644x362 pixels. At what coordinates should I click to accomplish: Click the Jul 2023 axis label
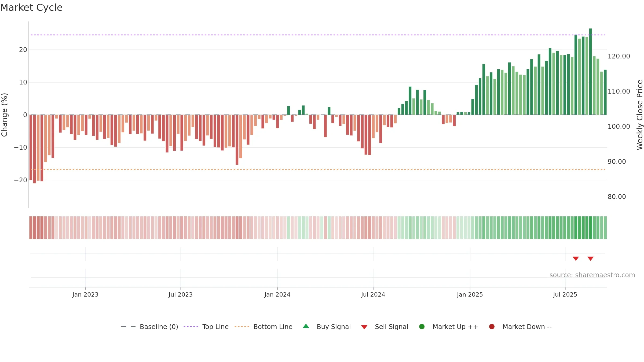[181, 294]
